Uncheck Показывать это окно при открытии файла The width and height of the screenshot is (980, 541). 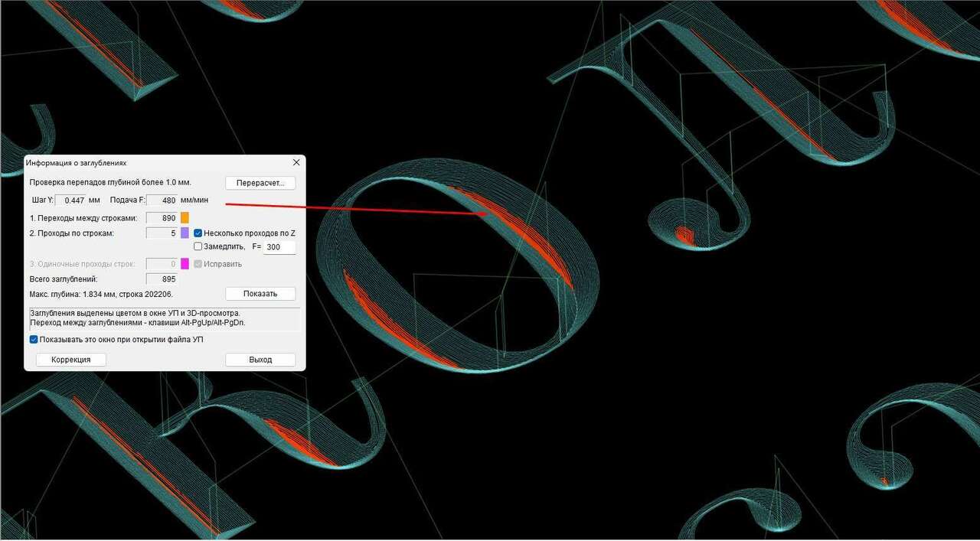pyautogui.click(x=34, y=340)
